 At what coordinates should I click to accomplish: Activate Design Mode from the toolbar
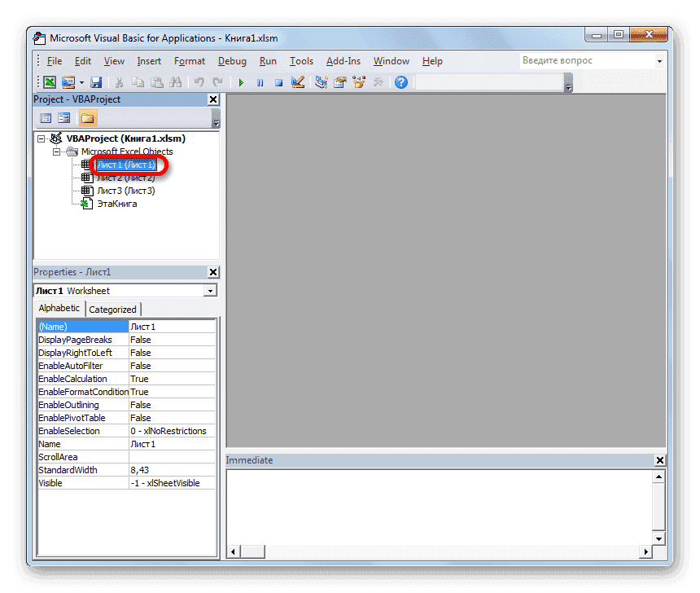click(x=299, y=81)
